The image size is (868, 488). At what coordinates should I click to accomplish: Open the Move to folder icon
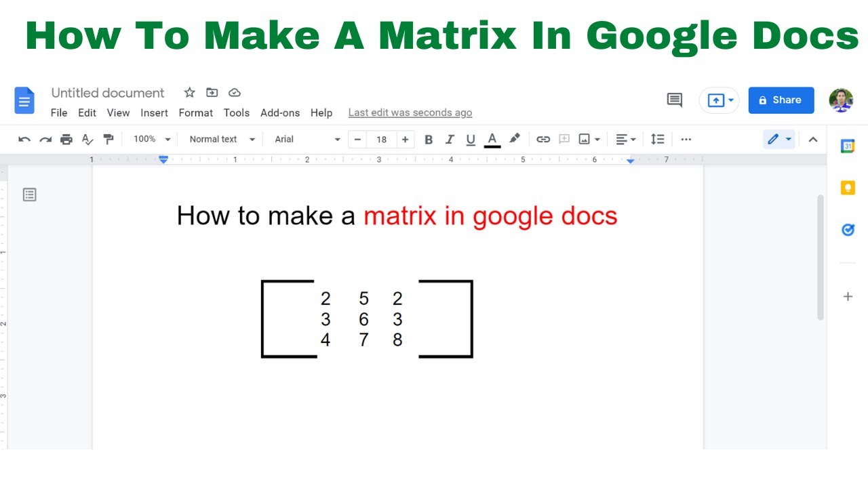(x=212, y=92)
